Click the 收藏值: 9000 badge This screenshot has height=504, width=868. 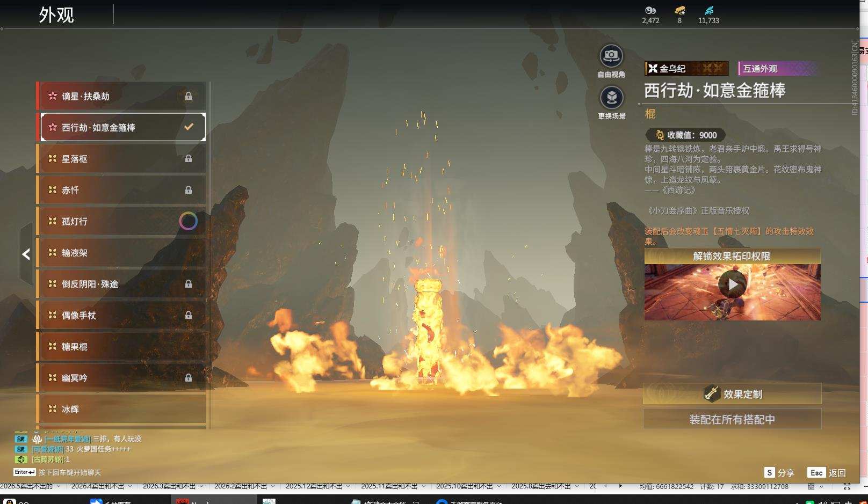click(x=686, y=135)
